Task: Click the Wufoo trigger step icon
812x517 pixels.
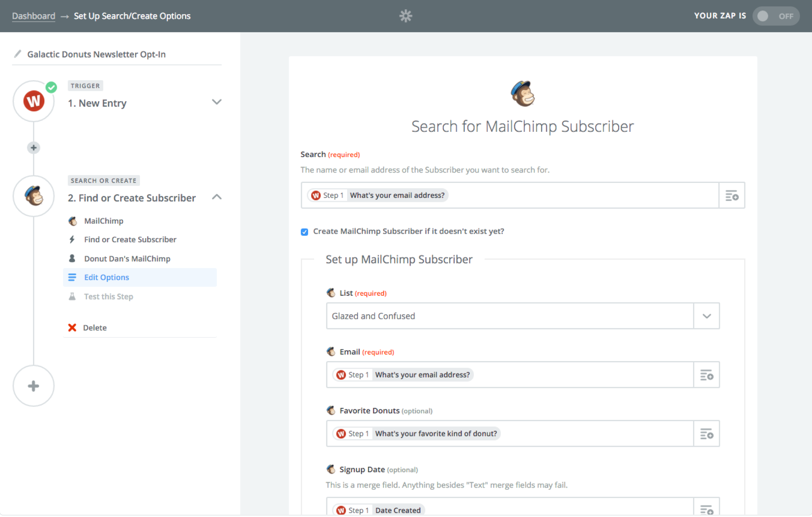Action: pyautogui.click(x=34, y=101)
